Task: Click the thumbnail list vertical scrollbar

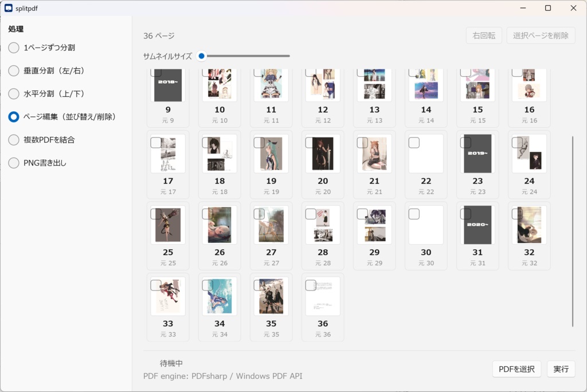Action: [573, 232]
